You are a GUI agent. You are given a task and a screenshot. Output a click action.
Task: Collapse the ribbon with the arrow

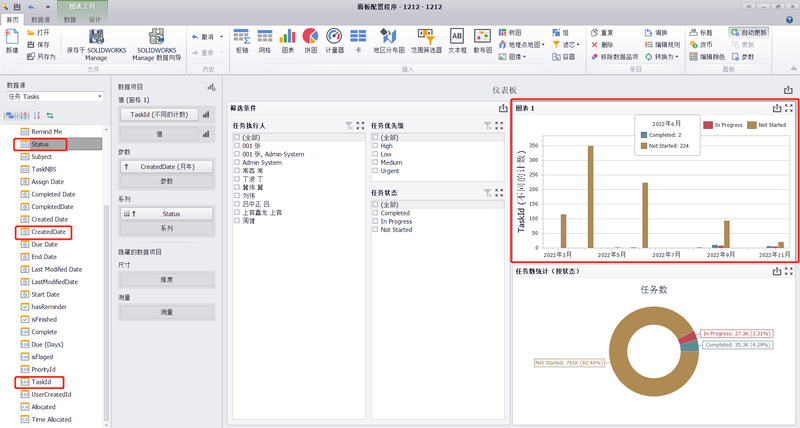[793, 68]
